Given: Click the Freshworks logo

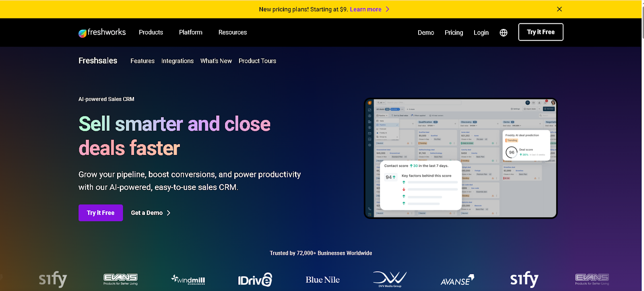Looking at the screenshot, I should coord(102,33).
